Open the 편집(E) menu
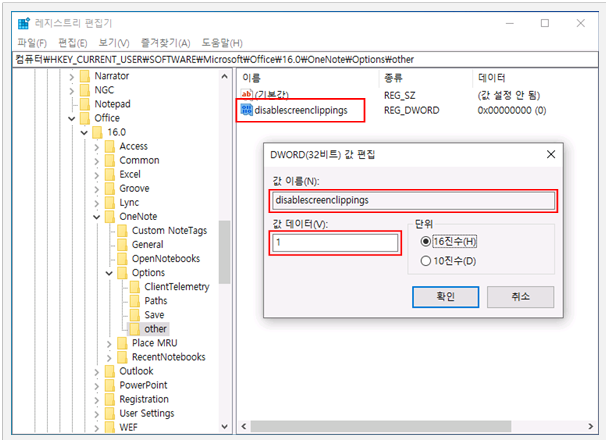 (x=73, y=43)
